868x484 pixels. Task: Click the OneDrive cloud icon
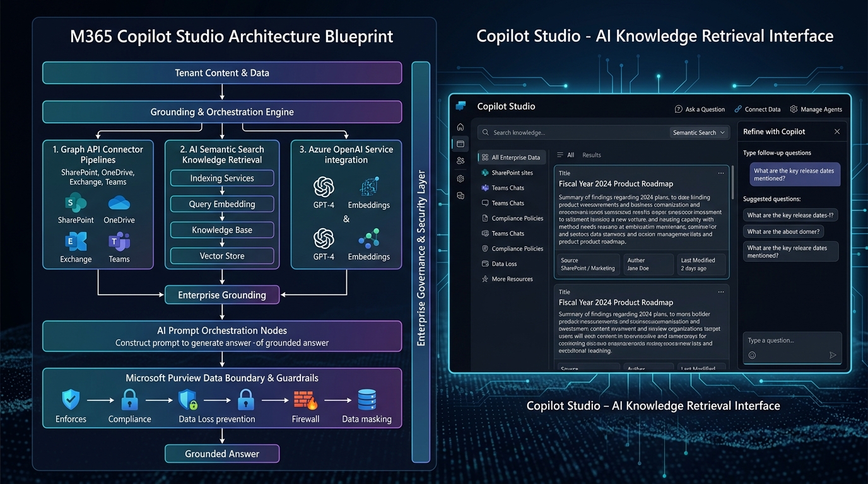click(x=119, y=203)
